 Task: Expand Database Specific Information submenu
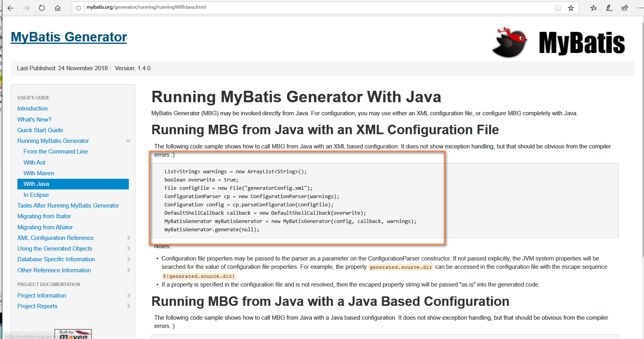128,259
